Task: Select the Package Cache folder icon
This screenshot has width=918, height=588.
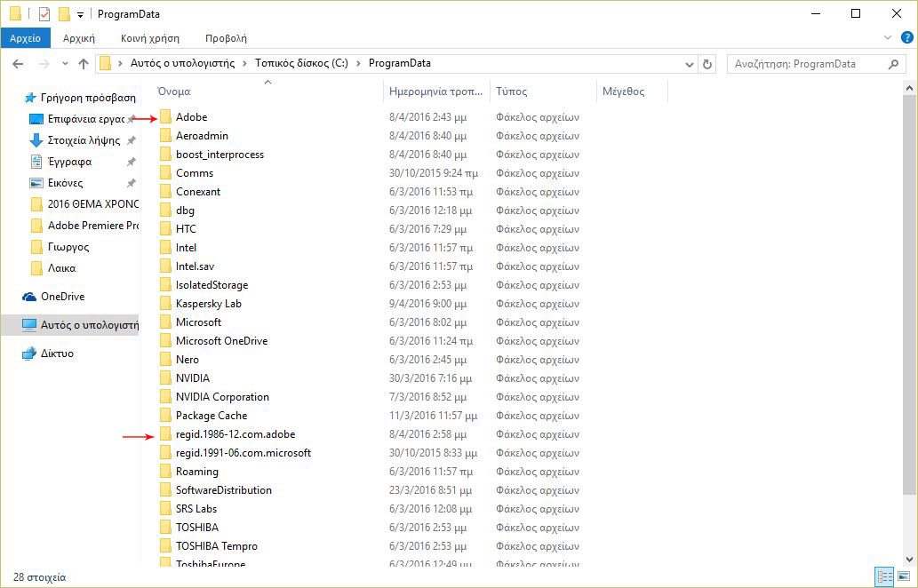Action: coord(165,416)
